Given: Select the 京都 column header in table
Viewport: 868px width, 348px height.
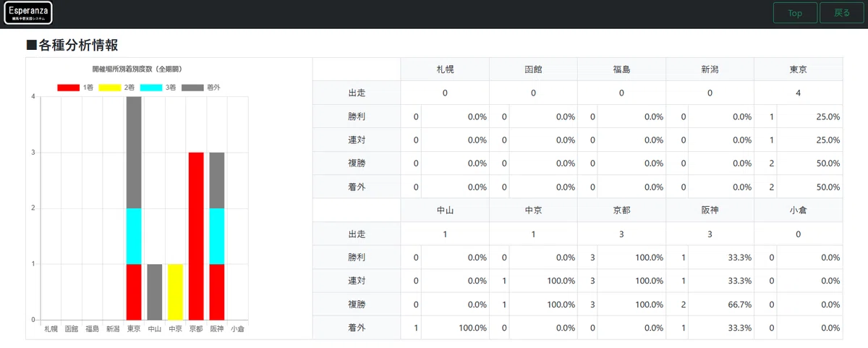Looking at the screenshot, I should tap(621, 211).
